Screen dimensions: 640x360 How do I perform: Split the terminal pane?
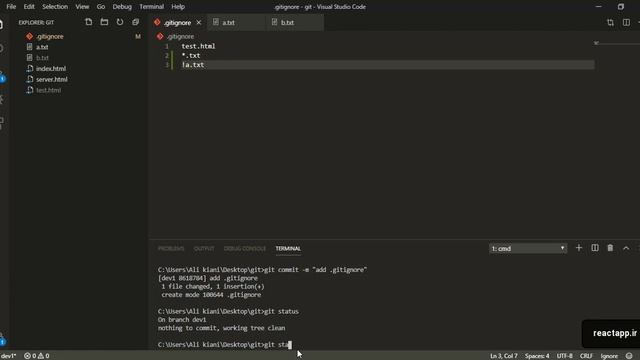click(x=595, y=248)
